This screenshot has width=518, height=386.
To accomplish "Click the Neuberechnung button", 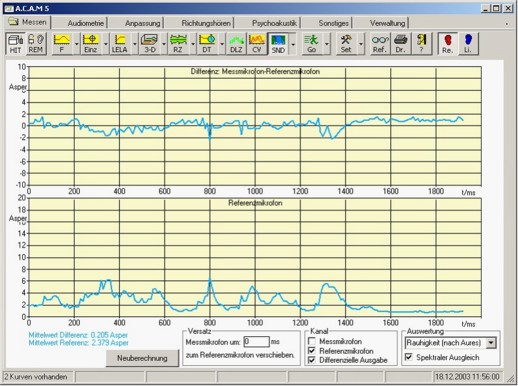I will [x=142, y=358].
